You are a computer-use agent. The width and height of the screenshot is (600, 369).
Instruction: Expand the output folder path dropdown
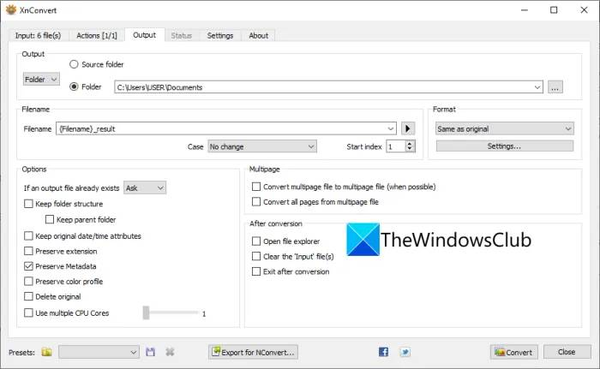point(537,87)
